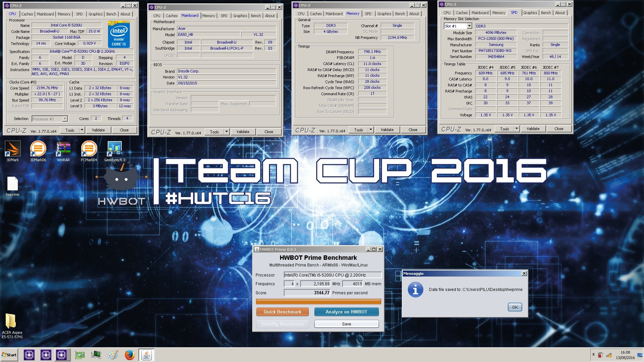The image size is (644, 362).
Task: Click the information icon in the Messaggio dialog
Action: point(415,290)
